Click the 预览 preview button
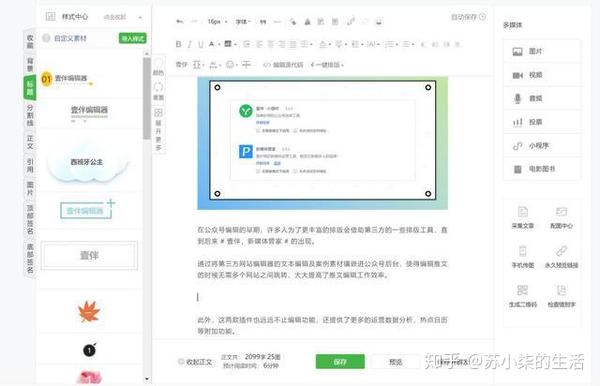Screen dimensions: 600x386 tap(396, 362)
